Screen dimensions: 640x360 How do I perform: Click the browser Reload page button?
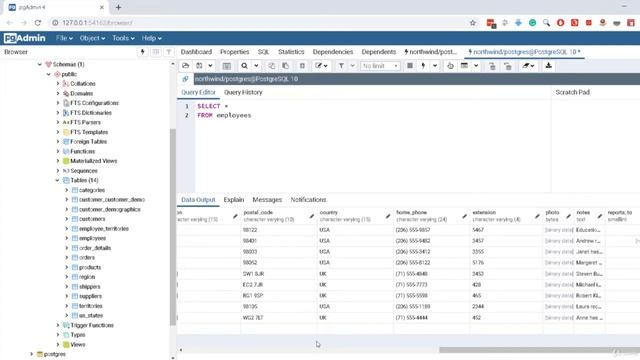[38, 23]
